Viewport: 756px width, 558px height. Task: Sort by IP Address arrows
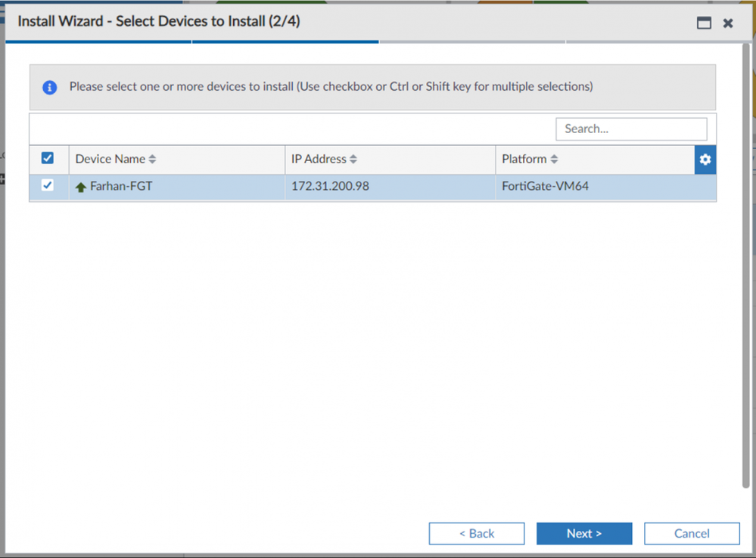tap(353, 160)
